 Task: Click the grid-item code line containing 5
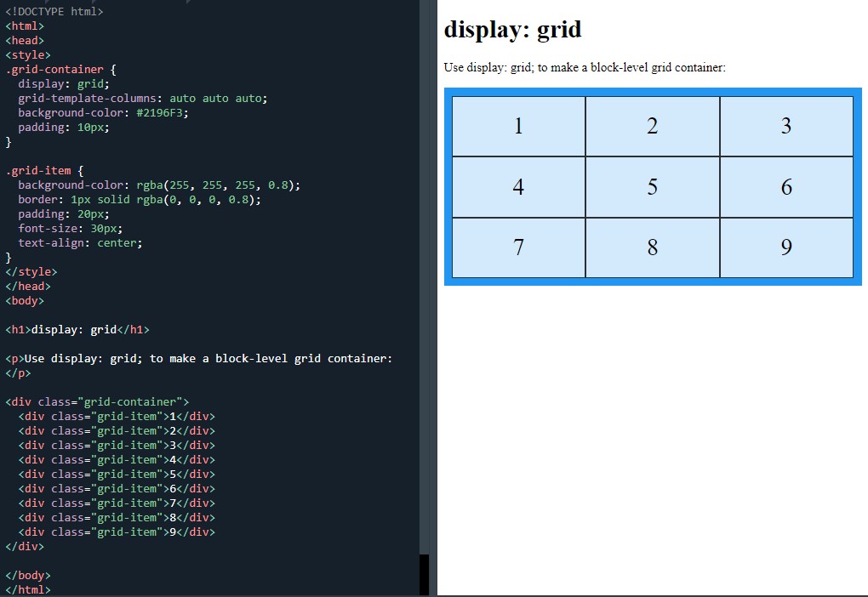coord(117,475)
